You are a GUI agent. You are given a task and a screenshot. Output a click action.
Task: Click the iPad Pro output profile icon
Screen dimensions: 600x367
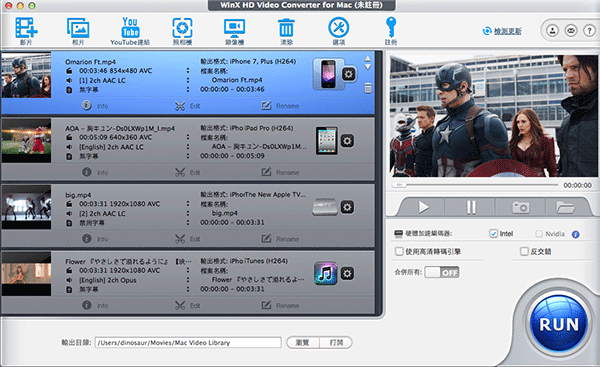coord(326,141)
